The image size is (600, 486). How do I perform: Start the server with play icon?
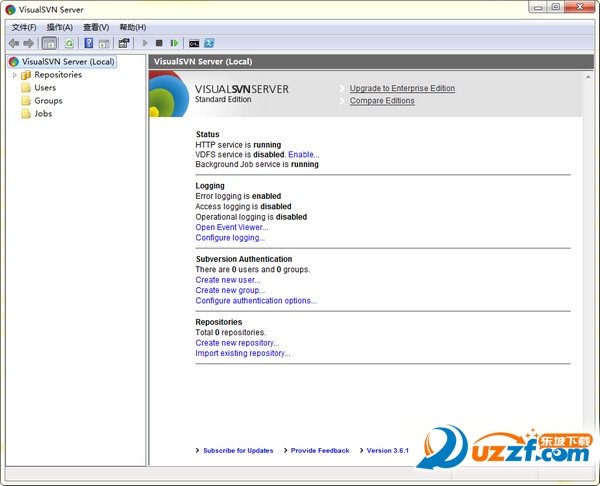(145, 43)
